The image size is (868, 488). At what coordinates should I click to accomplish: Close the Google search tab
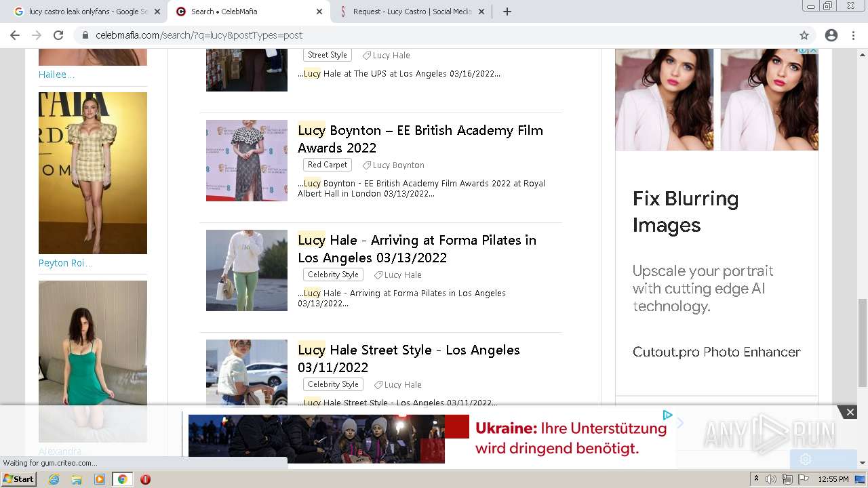pos(157,12)
